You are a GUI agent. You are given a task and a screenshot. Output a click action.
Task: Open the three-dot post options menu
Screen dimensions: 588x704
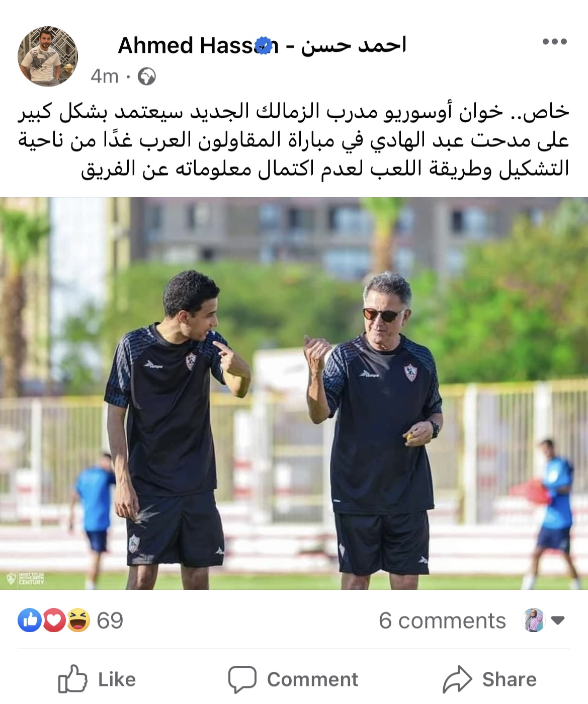coord(554,42)
